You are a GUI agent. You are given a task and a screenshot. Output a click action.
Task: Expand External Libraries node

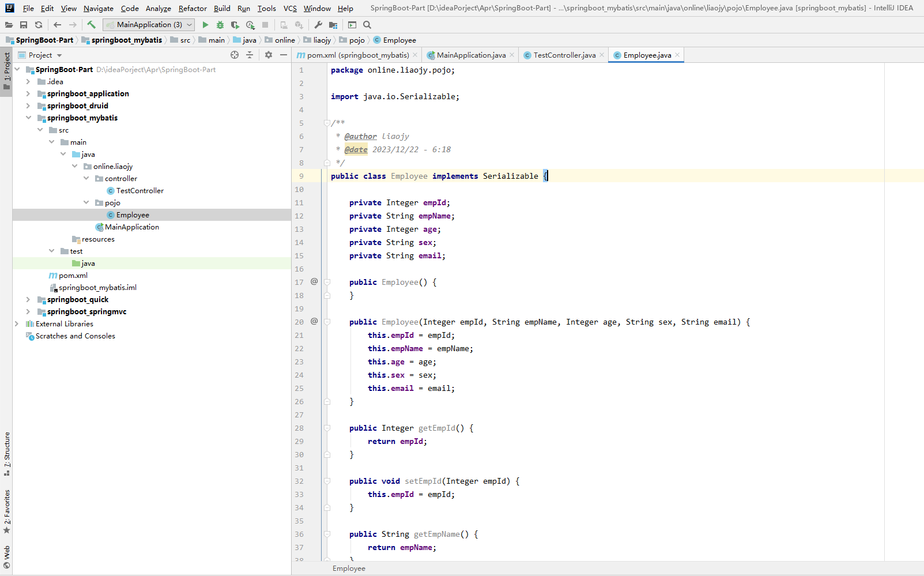(17, 323)
